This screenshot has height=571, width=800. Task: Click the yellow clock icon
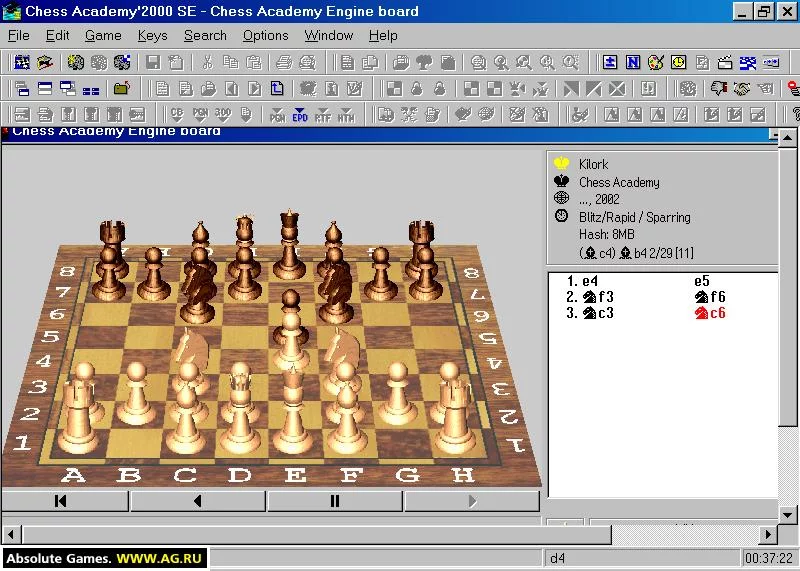point(679,62)
